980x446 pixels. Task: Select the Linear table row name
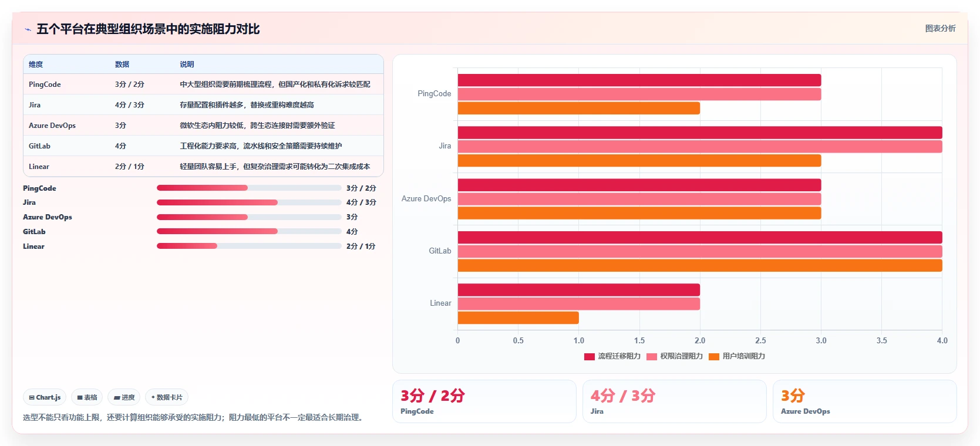(39, 167)
